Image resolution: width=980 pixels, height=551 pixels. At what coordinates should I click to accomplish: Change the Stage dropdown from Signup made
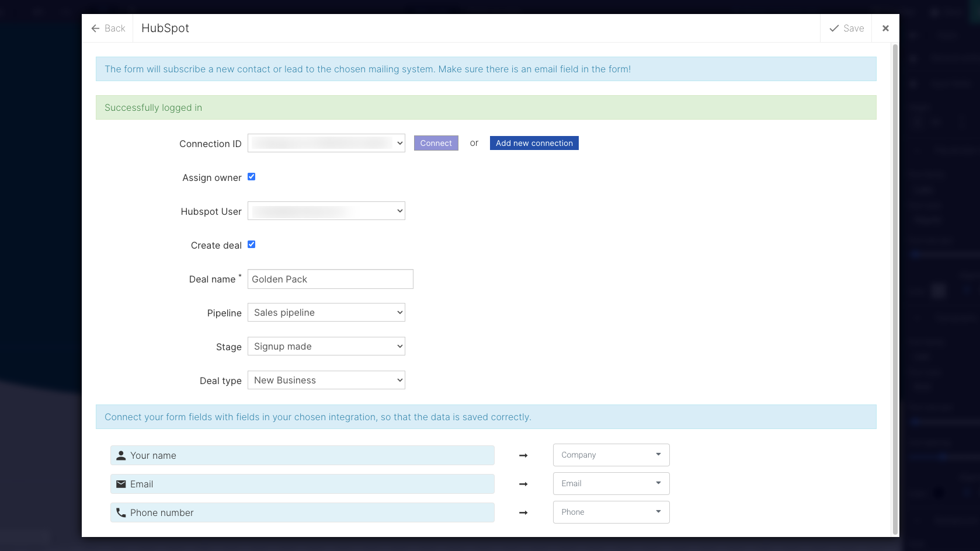point(326,347)
